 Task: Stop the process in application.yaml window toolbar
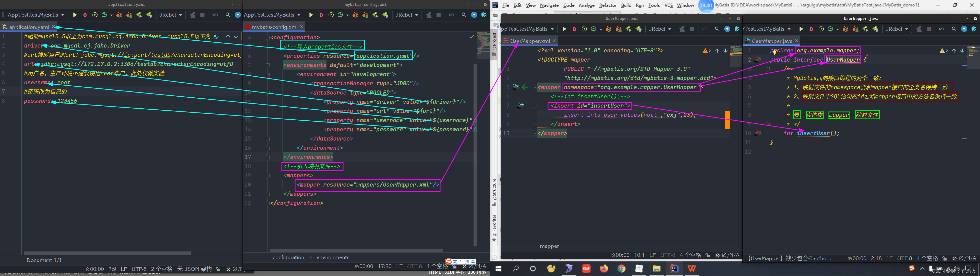coord(202,15)
